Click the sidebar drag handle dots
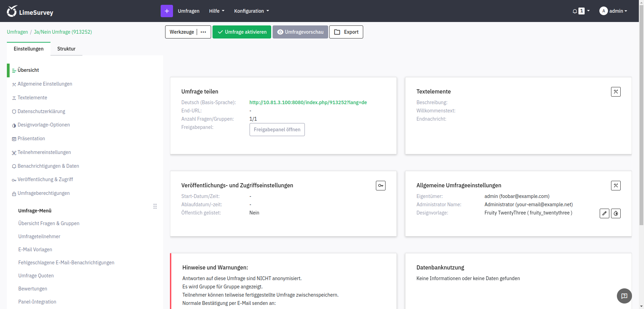Viewport: 644px width, 309px height. click(x=155, y=206)
